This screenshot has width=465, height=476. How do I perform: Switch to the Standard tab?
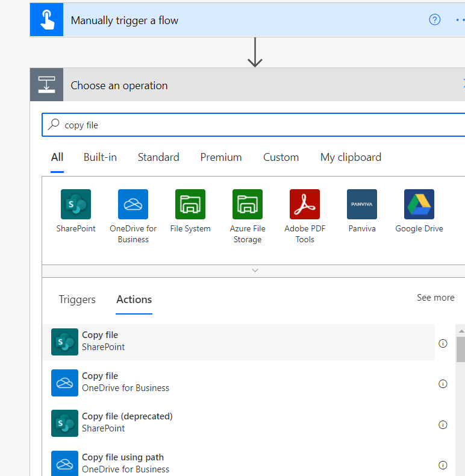[158, 157]
